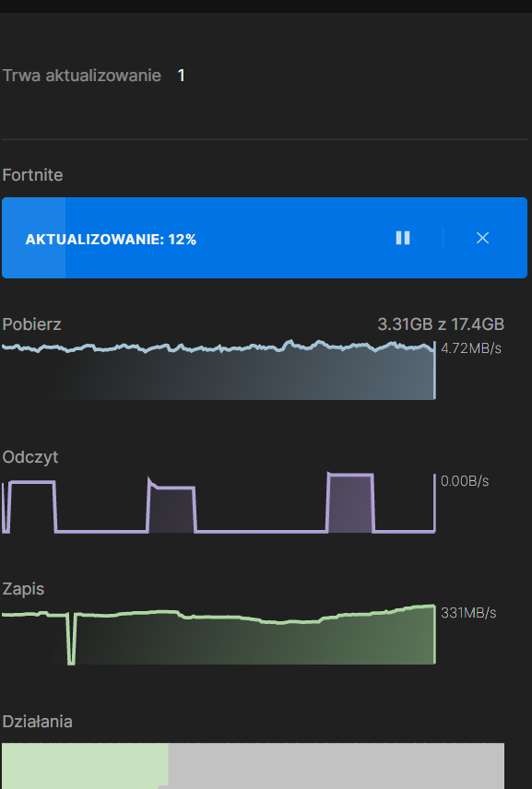Pause the Fortnite update
Viewport: 532px width, 789px height.
coord(403,238)
